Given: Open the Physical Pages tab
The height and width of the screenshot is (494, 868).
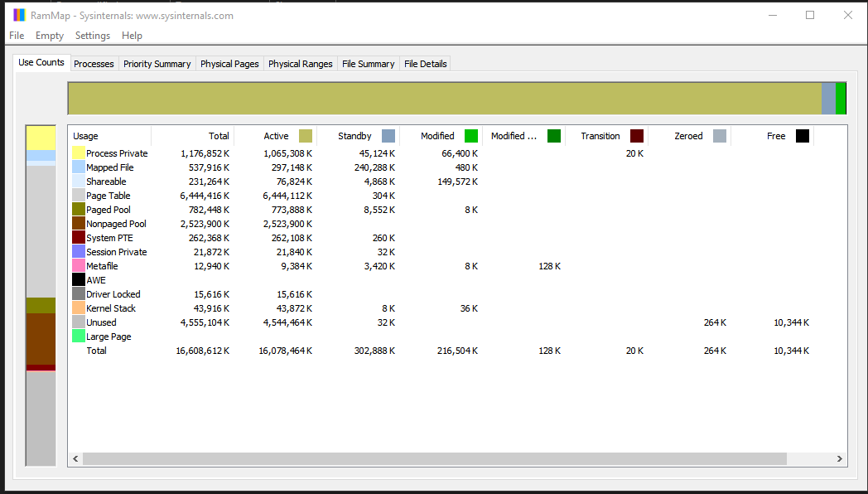Looking at the screenshot, I should pos(229,64).
